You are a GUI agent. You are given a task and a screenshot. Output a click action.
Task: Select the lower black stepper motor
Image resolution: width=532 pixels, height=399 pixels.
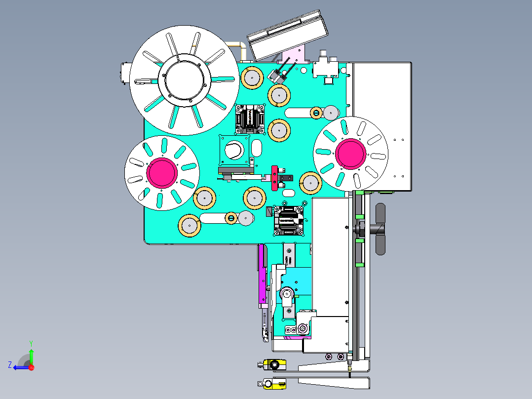pos(288,221)
